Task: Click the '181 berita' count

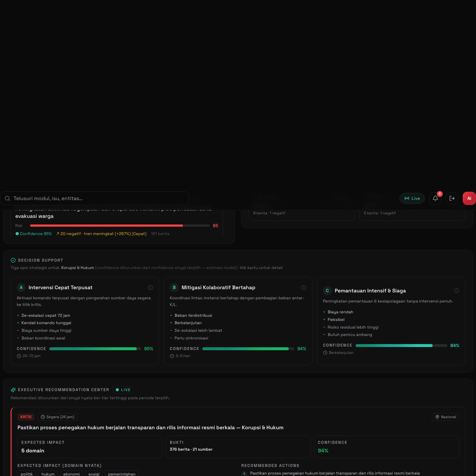Action: point(160,234)
